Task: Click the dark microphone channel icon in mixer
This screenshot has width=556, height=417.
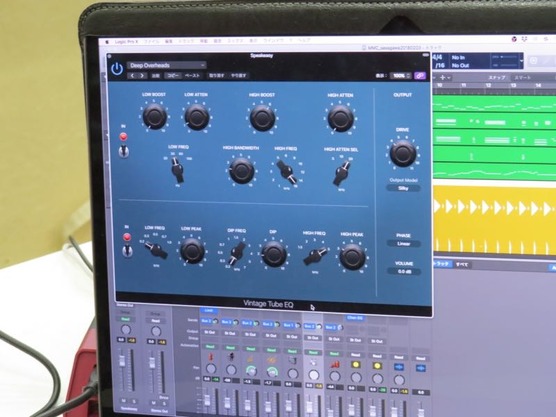Action: pos(231,357)
